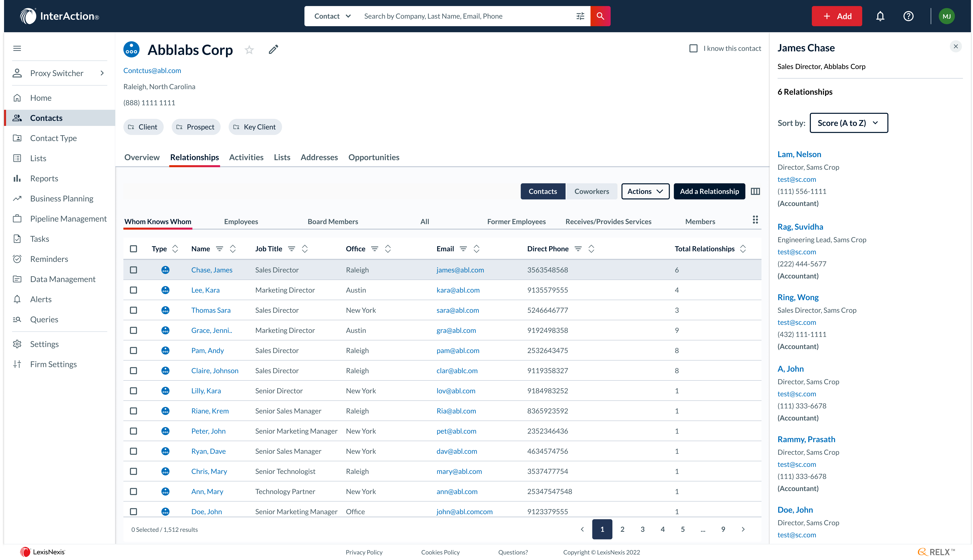Mark Abblabs Corp as favorite star
This screenshot has width=973, height=560.
click(249, 50)
